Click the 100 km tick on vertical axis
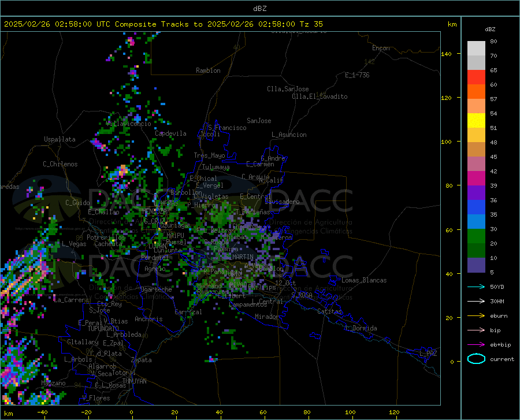The width and height of the screenshot is (520, 420). (447, 142)
